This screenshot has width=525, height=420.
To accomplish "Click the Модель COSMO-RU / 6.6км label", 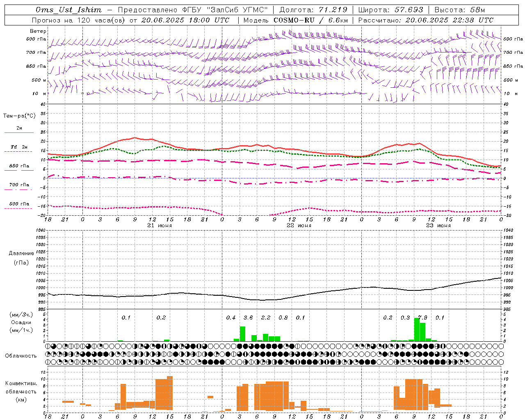I will point(296,20).
